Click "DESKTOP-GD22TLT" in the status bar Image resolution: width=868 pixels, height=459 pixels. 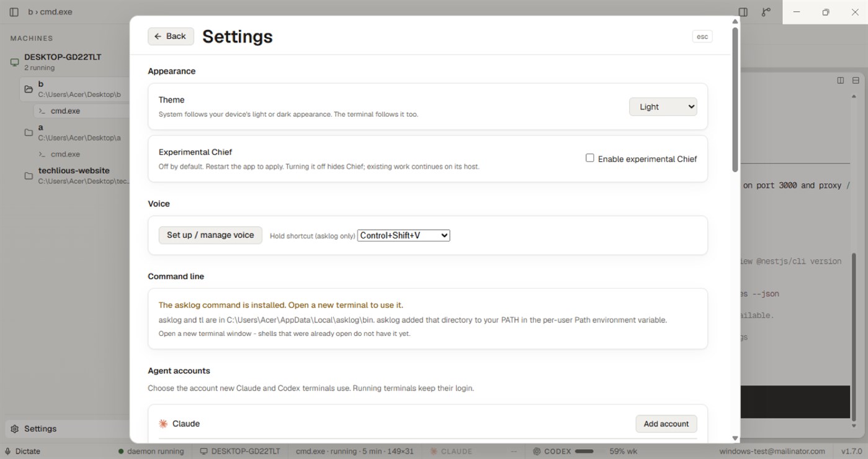pos(246,452)
